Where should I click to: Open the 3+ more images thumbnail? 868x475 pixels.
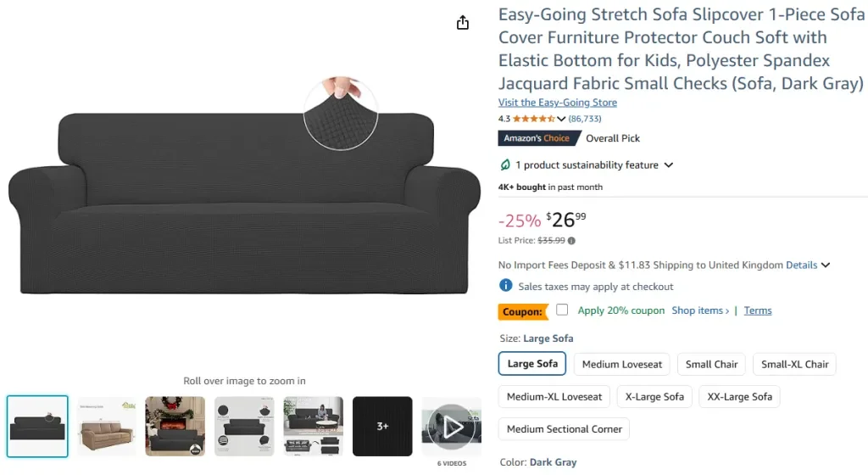(x=382, y=427)
